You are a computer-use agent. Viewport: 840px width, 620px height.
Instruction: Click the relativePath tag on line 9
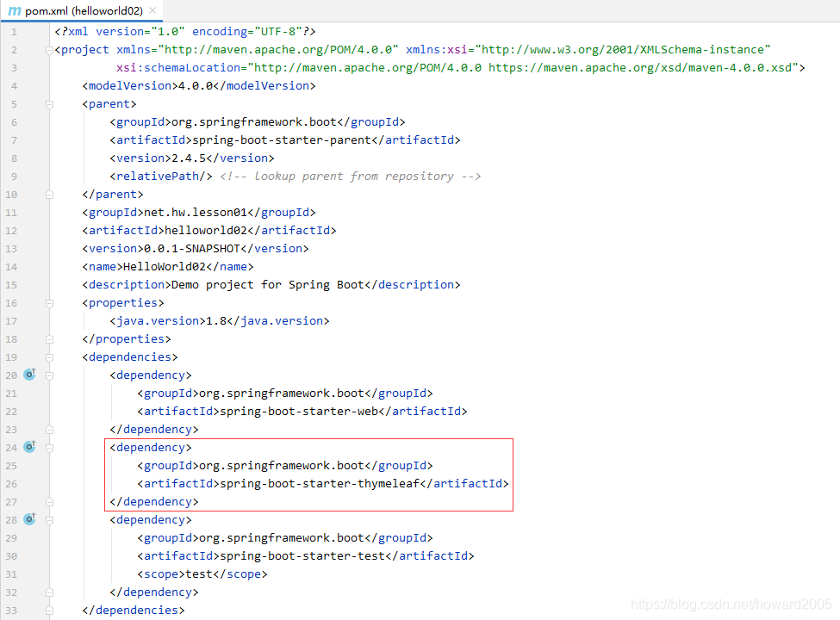coord(161,177)
